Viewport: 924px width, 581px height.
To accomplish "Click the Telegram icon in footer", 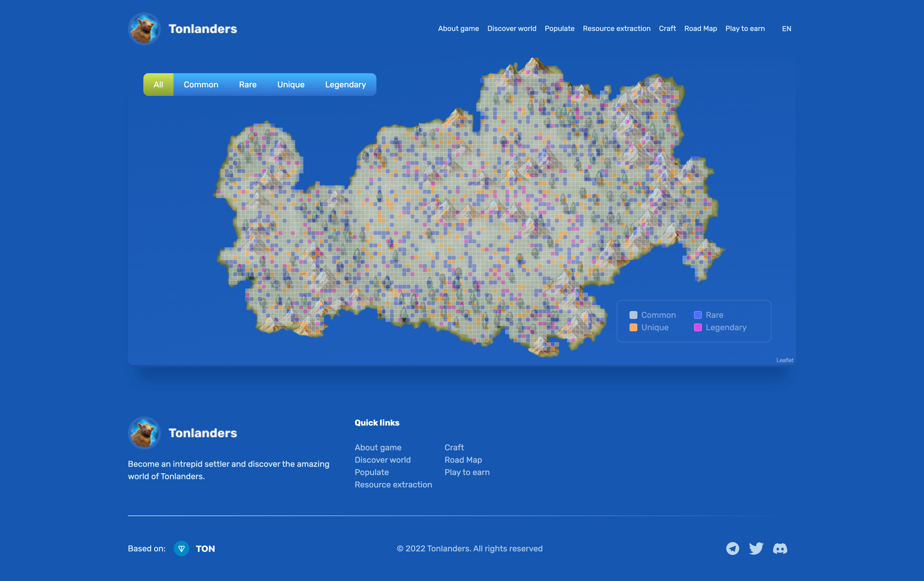I will 732,548.
